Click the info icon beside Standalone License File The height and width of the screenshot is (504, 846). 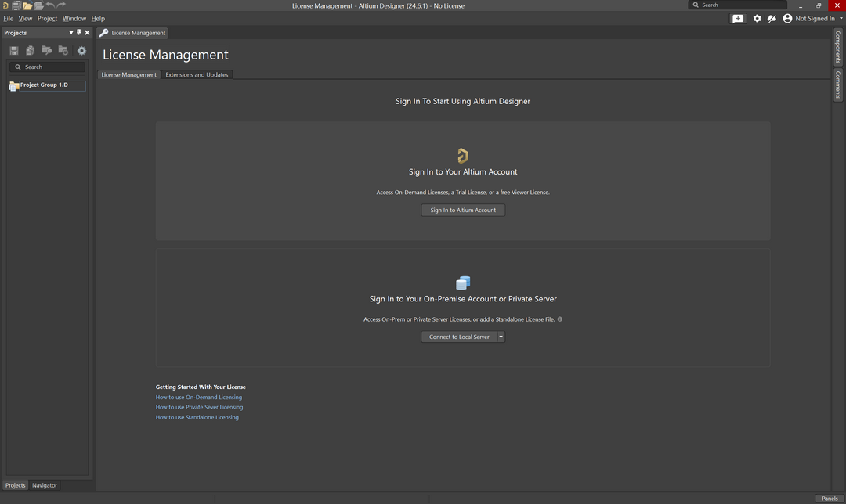pyautogui.click(x=560, y=319)
